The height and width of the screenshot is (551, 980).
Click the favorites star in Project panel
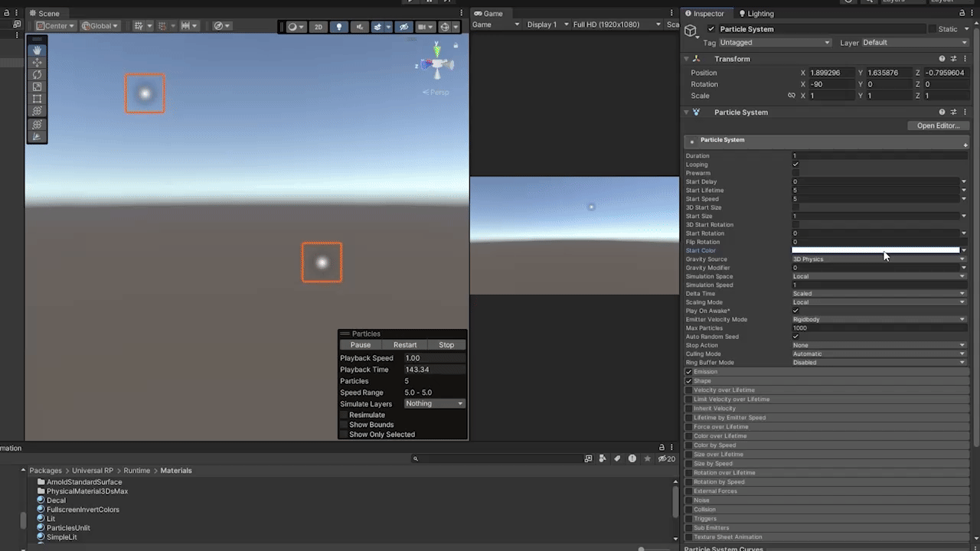(648, 458)
